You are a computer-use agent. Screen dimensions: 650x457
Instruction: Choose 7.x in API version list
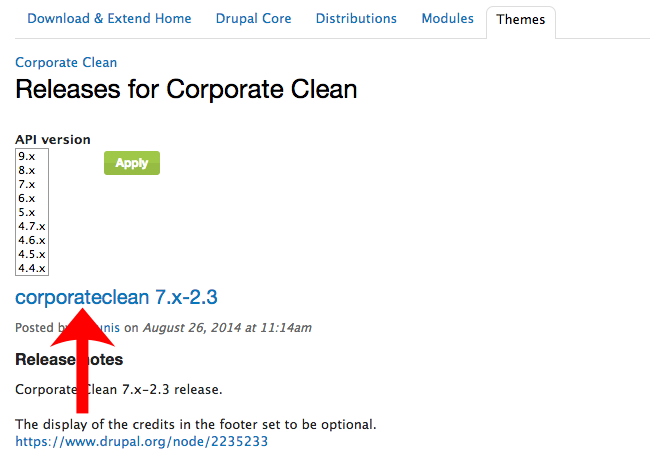27,185
